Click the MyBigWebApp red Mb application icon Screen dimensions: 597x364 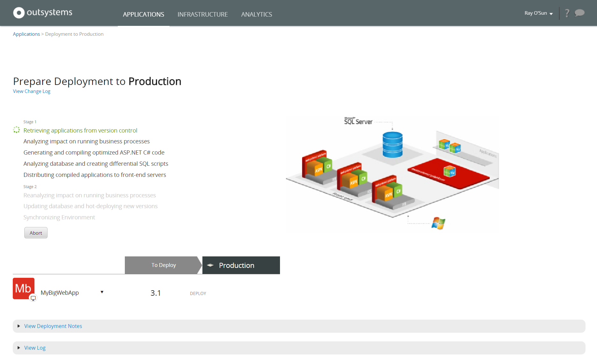pyautogui.click(x=24, y=288)
